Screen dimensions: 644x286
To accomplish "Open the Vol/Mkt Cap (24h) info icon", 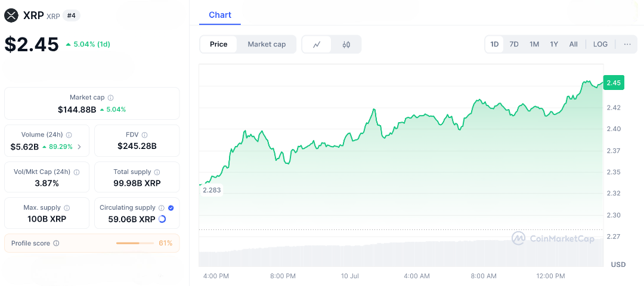I will (76, 172).
